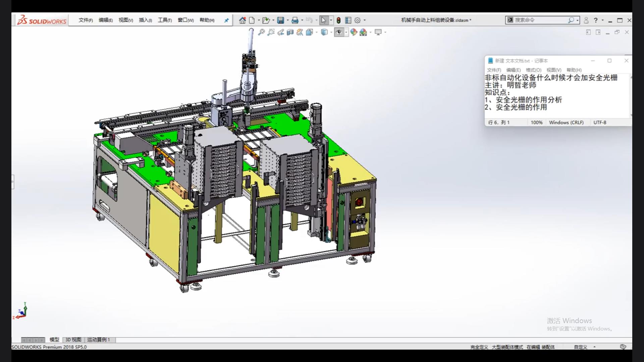
Task: Open Dynamic Annotation Views icon
Action: point(300,32)
